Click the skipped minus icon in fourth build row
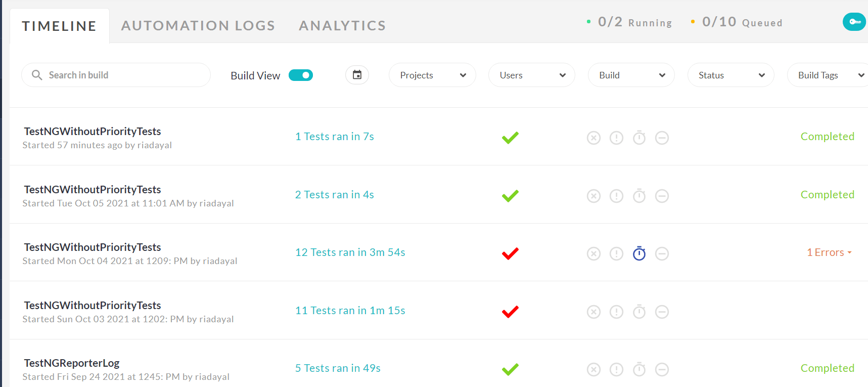Image resolution: width=868 pixels, height=387 pixels. click(x=662, y=312)
